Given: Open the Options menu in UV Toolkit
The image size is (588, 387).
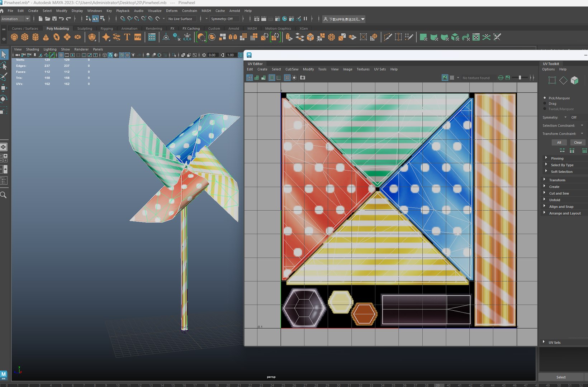Looking at the screenshot, I should click(x=548, y=69).
